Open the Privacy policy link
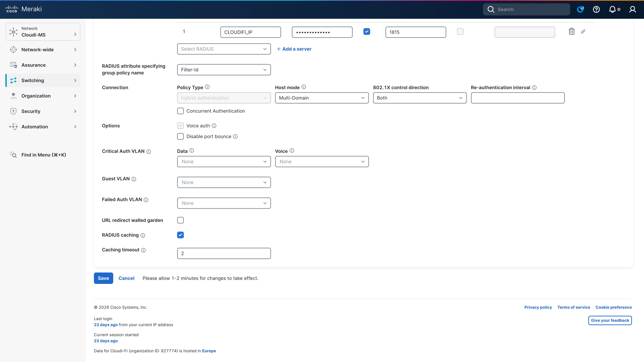Screen dimensions: 644x362 point(538,307)
